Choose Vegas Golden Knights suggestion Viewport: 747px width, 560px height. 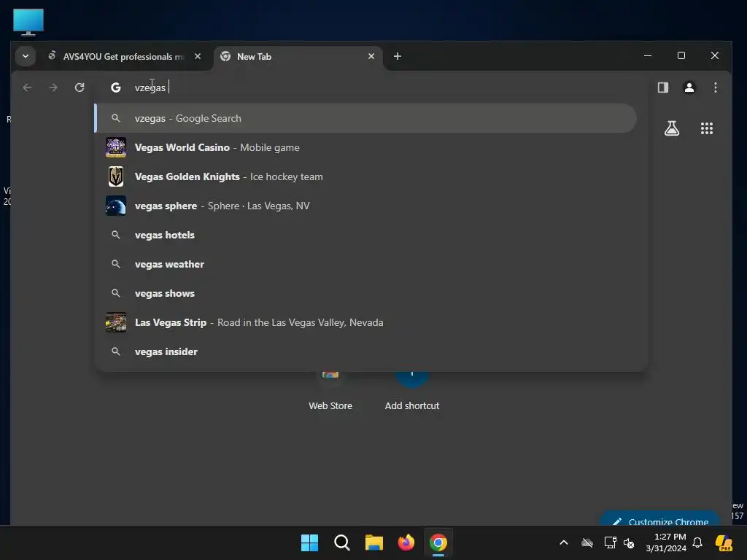[x=366, y=176]
